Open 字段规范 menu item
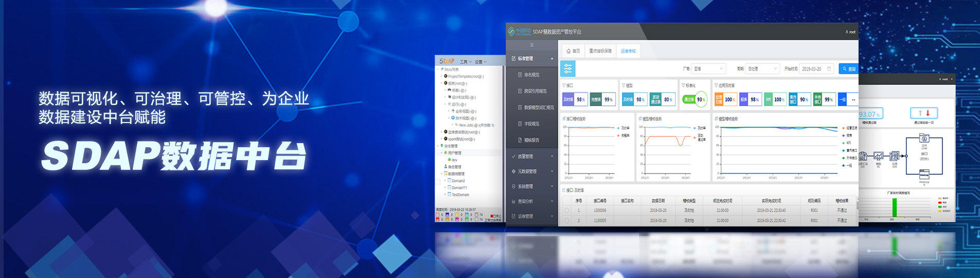Viewport: 980px width, 278px height. [x=532, y=124]
